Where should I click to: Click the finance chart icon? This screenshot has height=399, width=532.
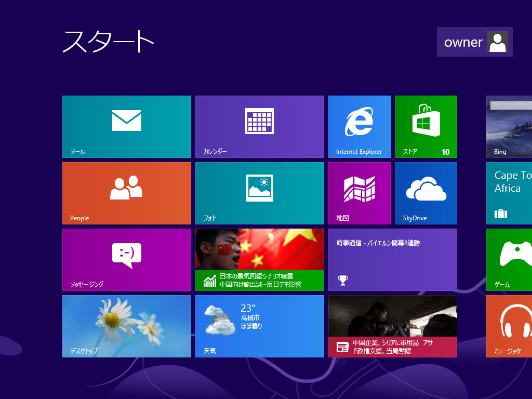(210, 281)
